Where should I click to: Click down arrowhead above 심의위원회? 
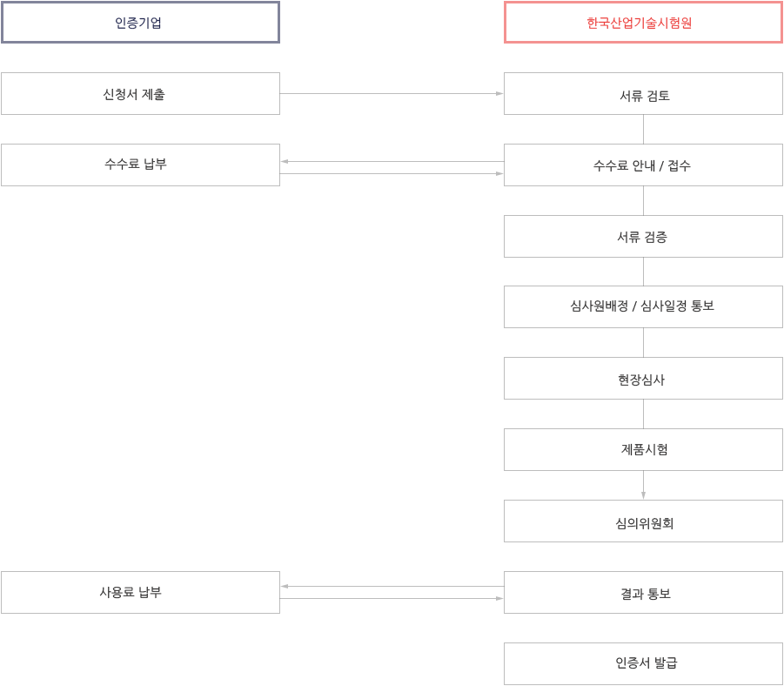point(644,495)
